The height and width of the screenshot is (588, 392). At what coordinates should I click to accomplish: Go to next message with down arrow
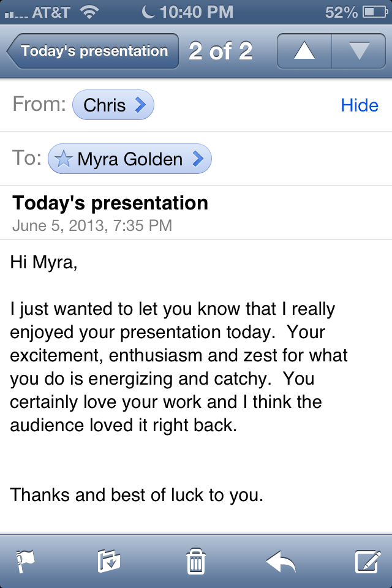pyautogui.click(x=359, y=51)
